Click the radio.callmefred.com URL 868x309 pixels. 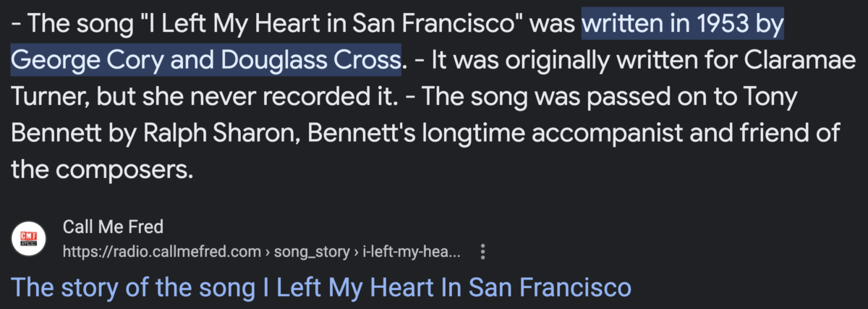tap(162, 252)
